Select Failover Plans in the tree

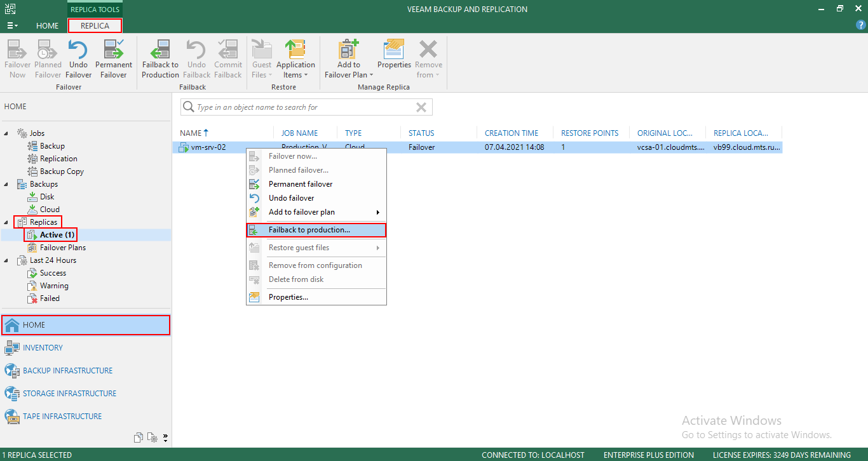pos(62,248)
